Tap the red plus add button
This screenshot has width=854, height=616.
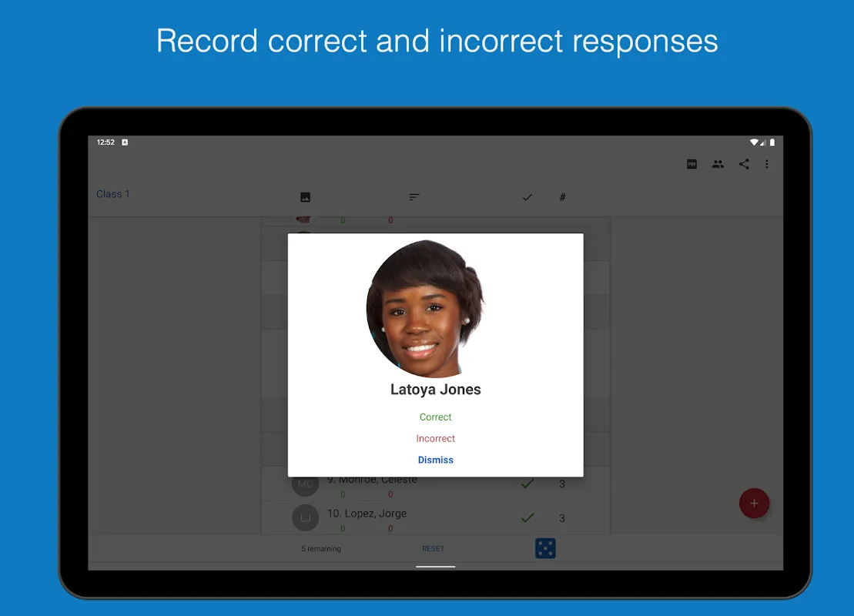pyautogui.click(x=754, y=504)
